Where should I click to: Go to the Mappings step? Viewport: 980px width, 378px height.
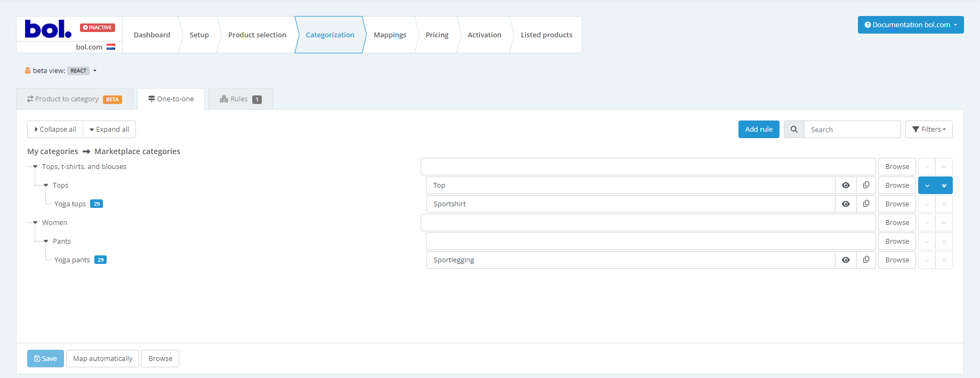[390, 35]
